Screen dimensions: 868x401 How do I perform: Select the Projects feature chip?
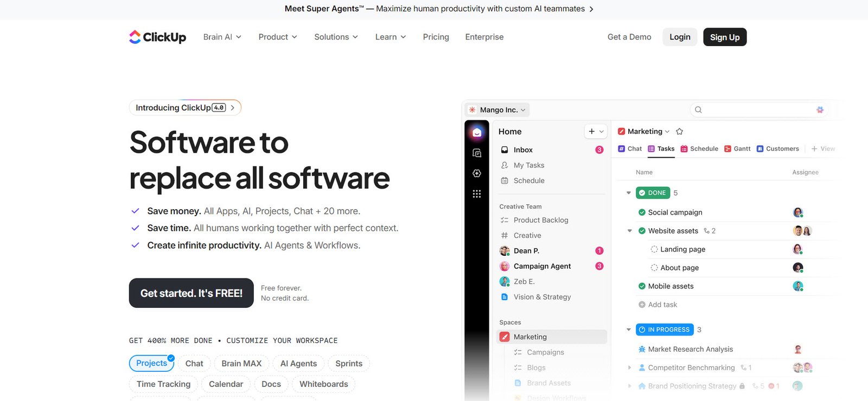(152, 363)
